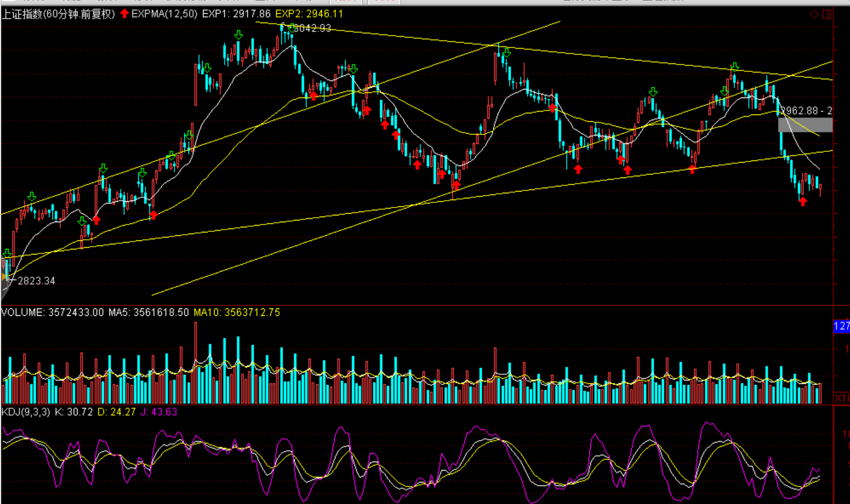Click the MA10 volume average value
The image size is (850, 504).
(237, 312)
